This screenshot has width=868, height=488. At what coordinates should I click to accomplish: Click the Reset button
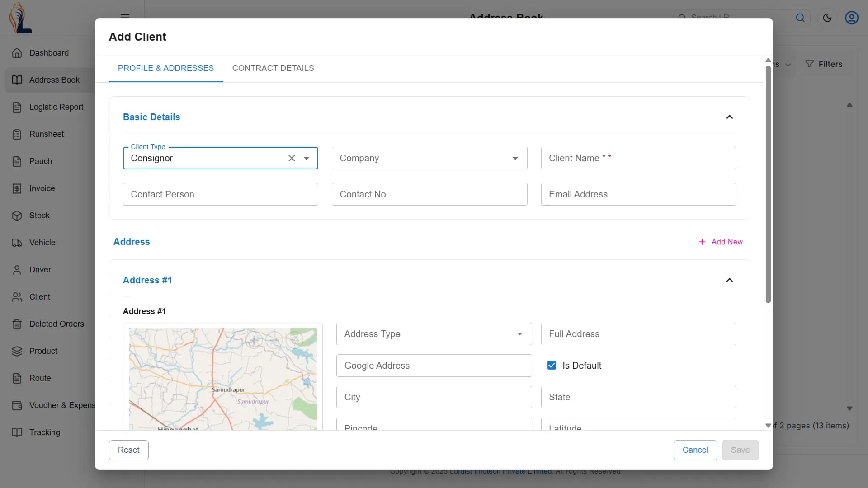(x=129, y=450)
